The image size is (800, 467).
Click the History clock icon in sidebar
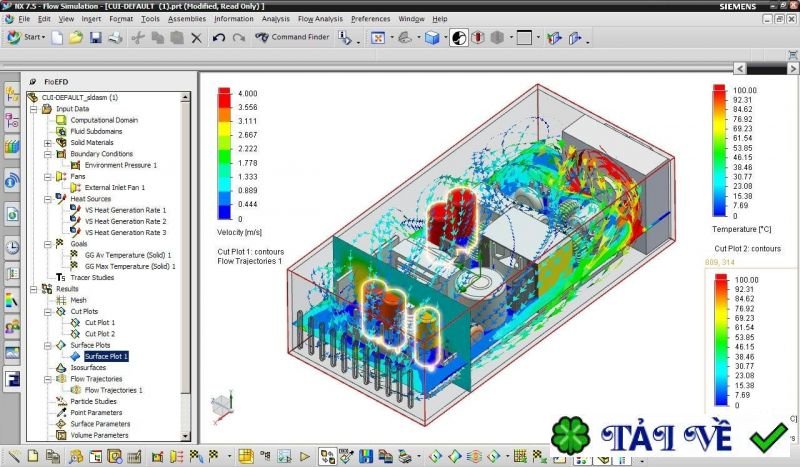click(12, 247)
